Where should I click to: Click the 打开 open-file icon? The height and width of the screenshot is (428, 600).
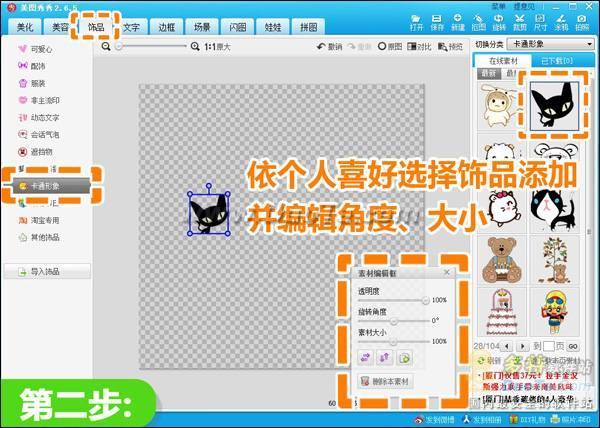[416, 23]
